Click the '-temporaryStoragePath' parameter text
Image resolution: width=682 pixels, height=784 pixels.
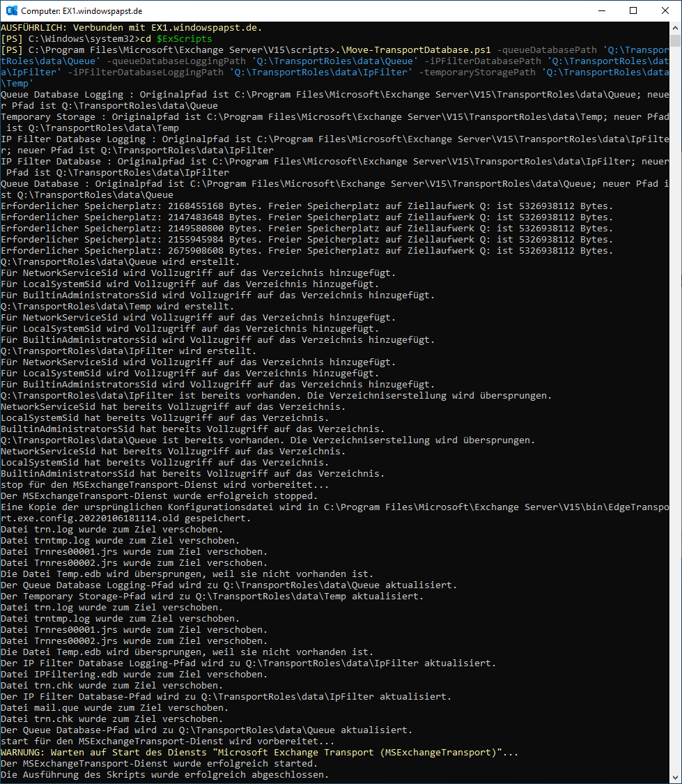pyautogui.click(x=479, y=72)
